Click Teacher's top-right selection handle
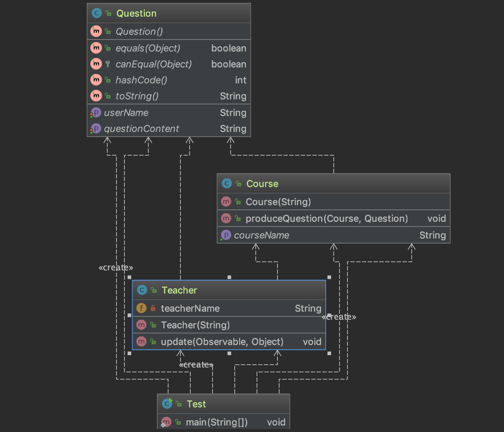Viewport: 504px width, 432px height. 329,277
